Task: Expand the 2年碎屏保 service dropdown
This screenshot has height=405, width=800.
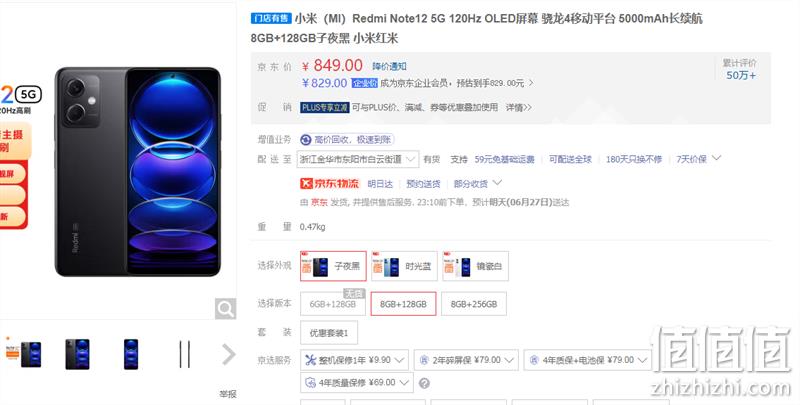Action: click(x=466, y=360)
